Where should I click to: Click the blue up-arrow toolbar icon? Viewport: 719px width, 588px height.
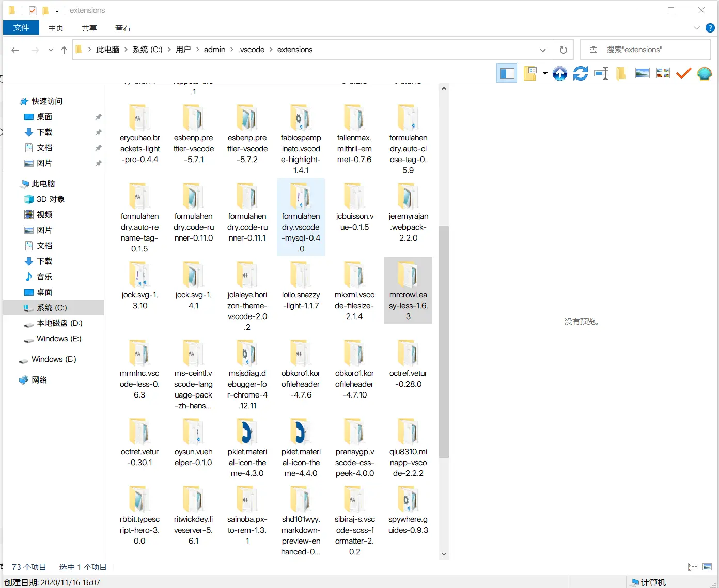tap(559, 74)
